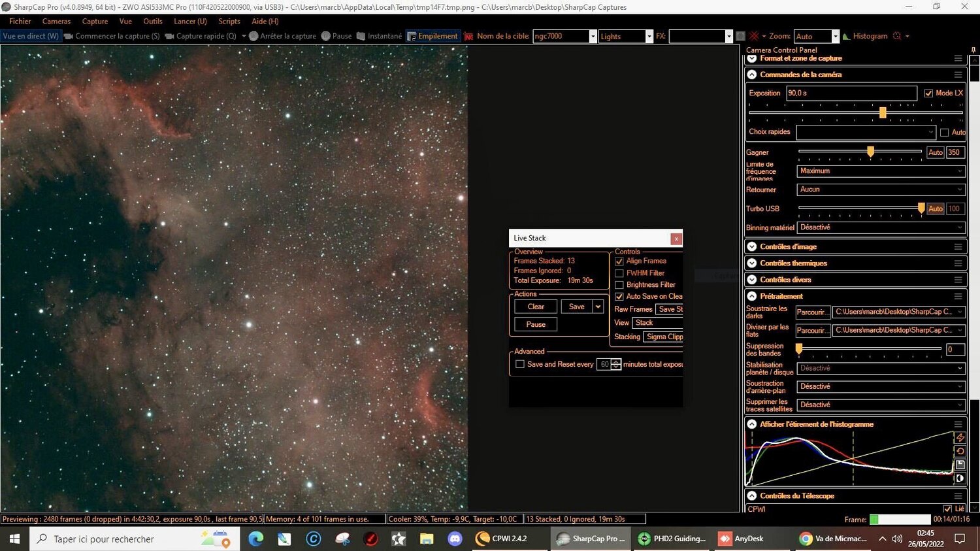980x551 pixels.
Task: Open the Histogram tool in the toolbar
Action: 864,36
